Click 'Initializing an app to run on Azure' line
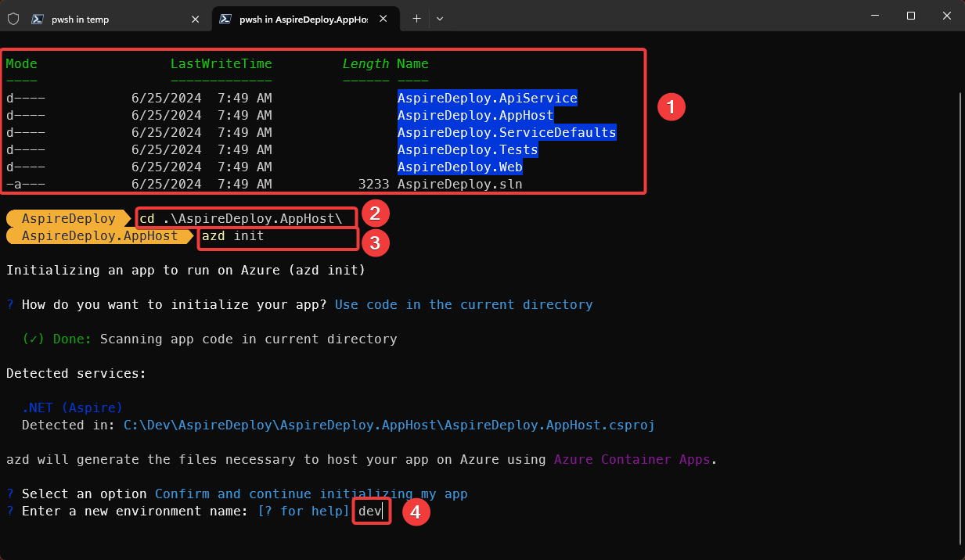 [186, 270]
